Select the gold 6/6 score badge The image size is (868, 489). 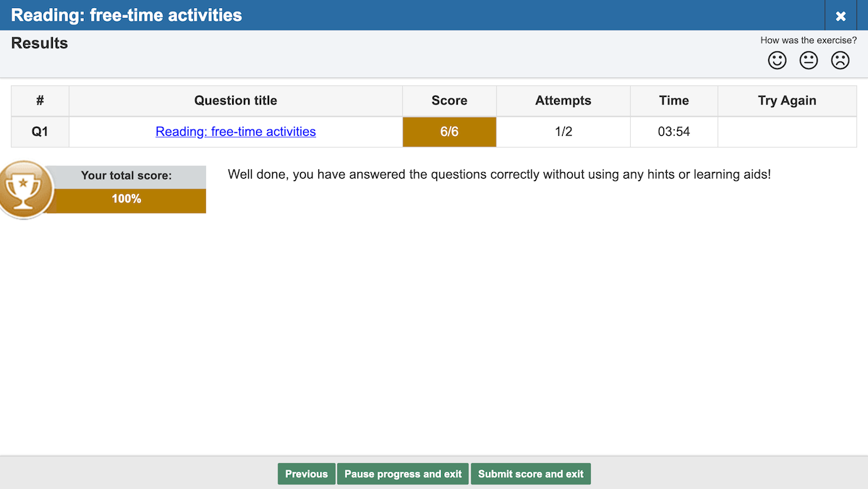click(449, 132)
